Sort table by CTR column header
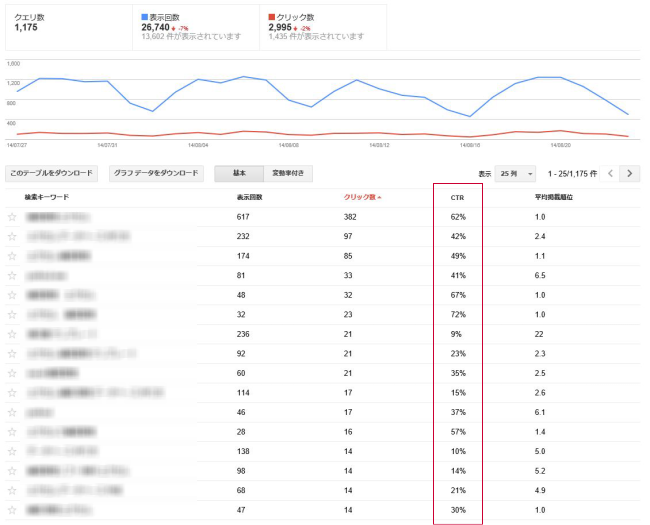This screenshot has width=650, height=525. click(457, 197)
